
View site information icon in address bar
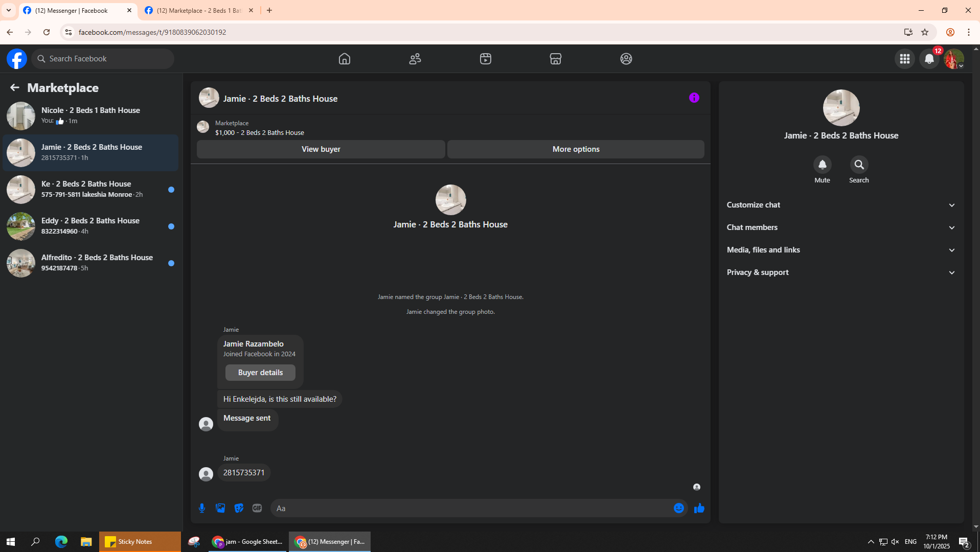click(x=68, y=32)
